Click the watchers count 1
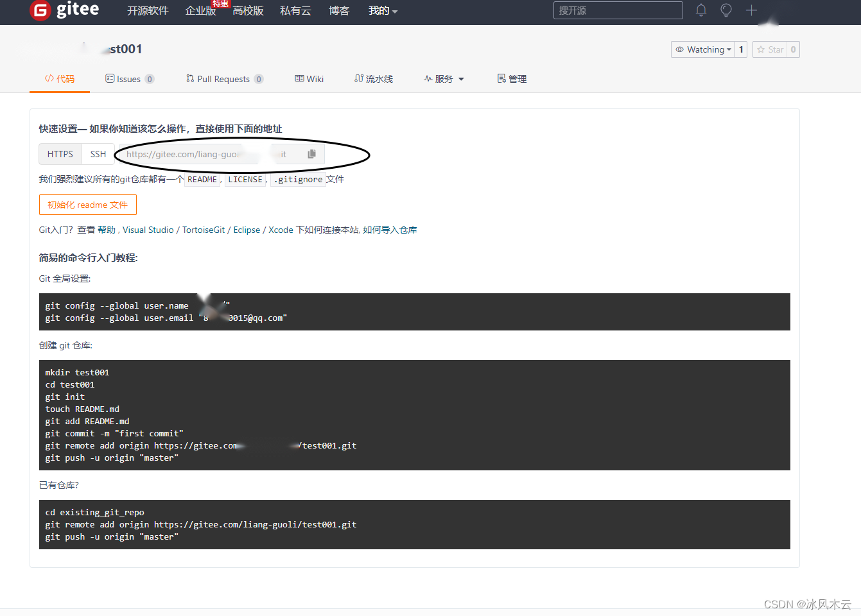Viewport: 861px width, 616px height. 741,49
